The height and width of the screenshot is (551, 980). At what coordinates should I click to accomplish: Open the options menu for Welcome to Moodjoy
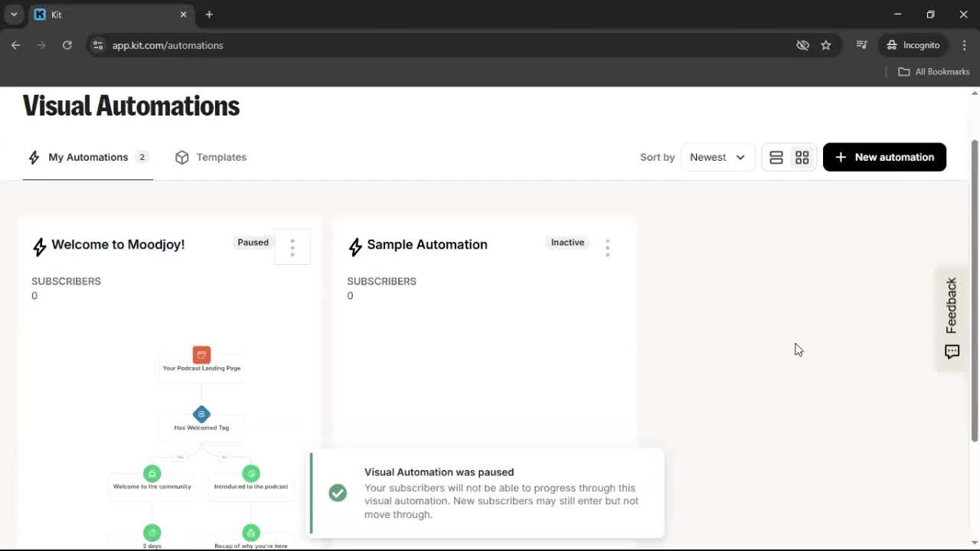[292, 246]
